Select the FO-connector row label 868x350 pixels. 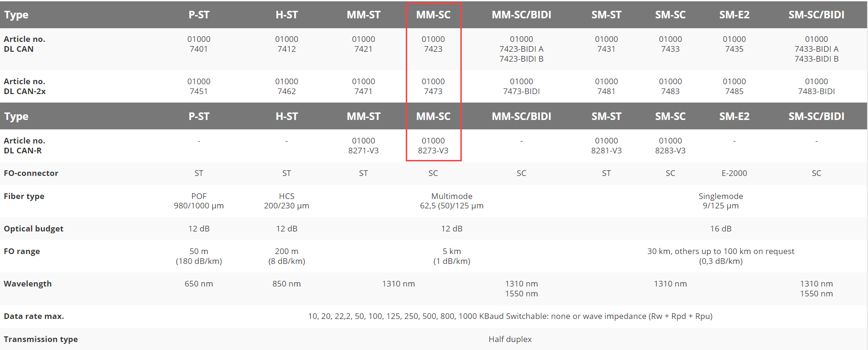click(31, 173)
